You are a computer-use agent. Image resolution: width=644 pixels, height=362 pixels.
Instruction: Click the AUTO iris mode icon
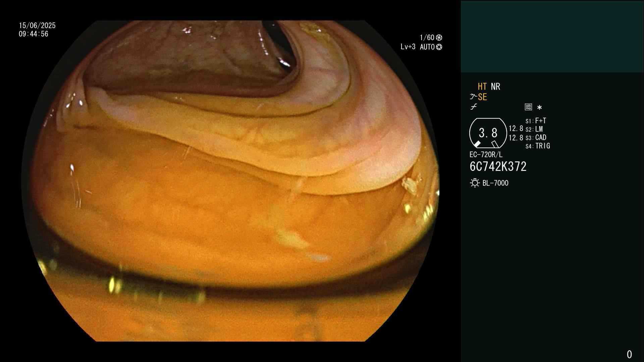439,47
